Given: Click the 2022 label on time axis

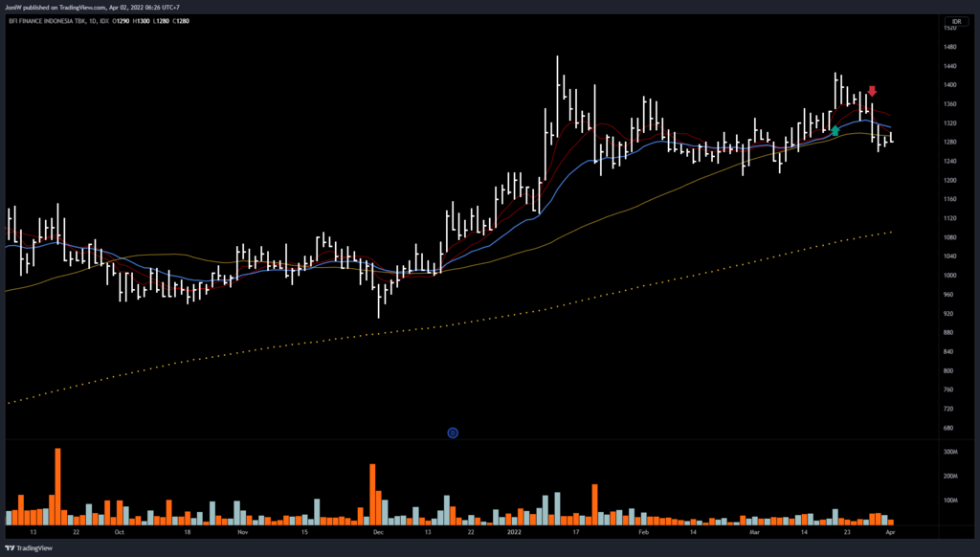Looking at the screenshot, I should click(x=515, y=531).
